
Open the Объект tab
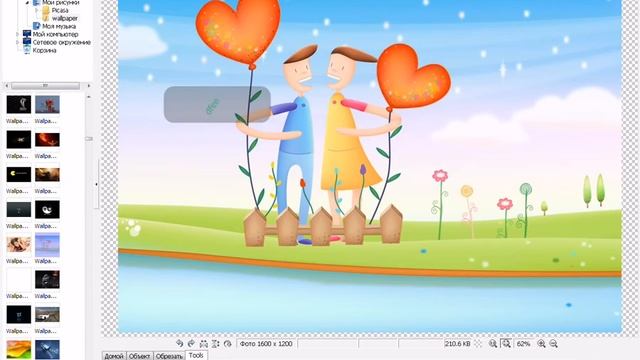[140, 356]
